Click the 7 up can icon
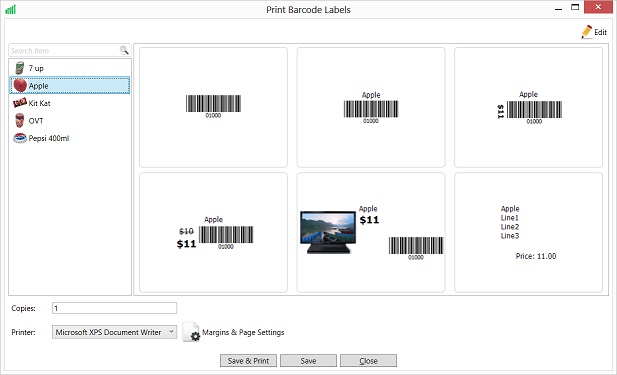This screenshot has height=375, width=617. (x=19, y=68)
